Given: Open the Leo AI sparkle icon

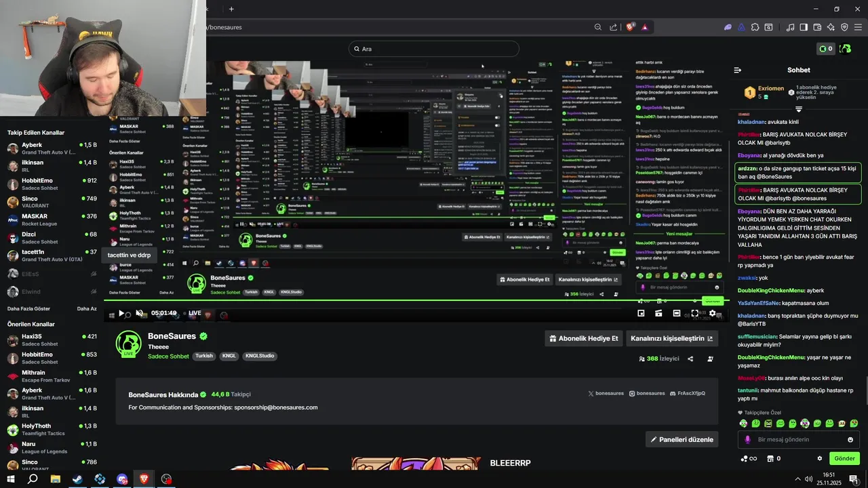Looking at the screenshot, I should click(x=831, y=27).
